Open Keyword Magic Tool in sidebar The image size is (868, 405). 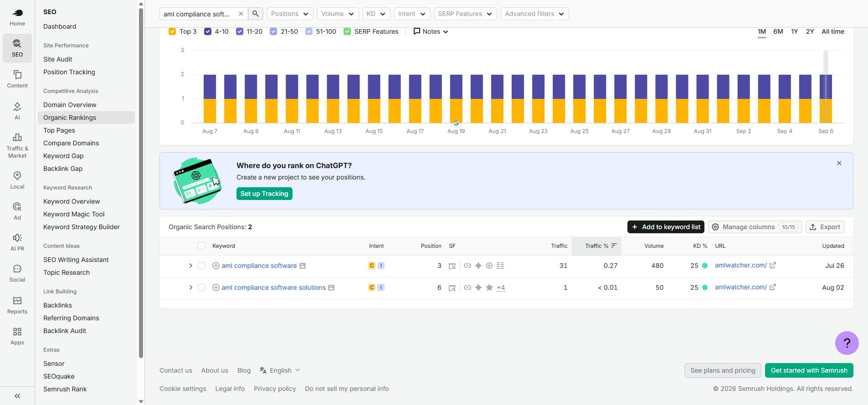[74, 214]
